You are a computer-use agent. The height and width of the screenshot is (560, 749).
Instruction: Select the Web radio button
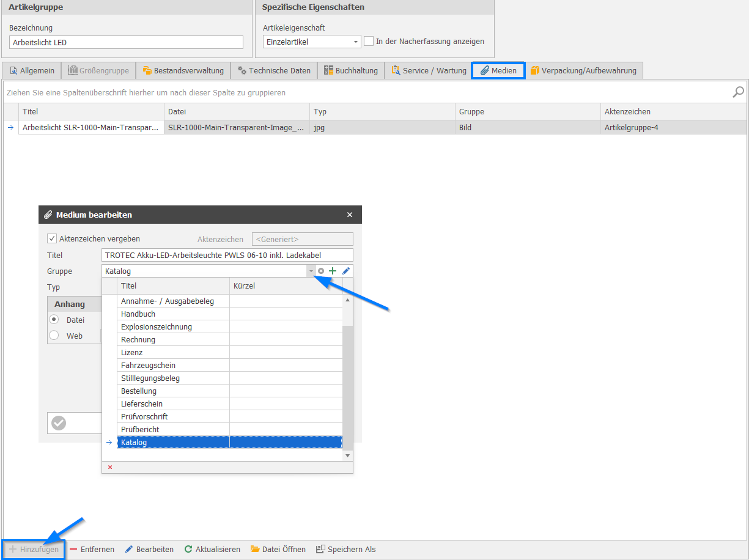(54, 336)
